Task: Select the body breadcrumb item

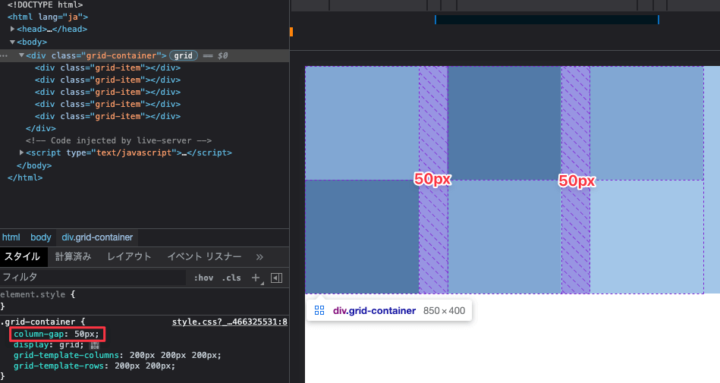Action: click(x=40, y=237)
